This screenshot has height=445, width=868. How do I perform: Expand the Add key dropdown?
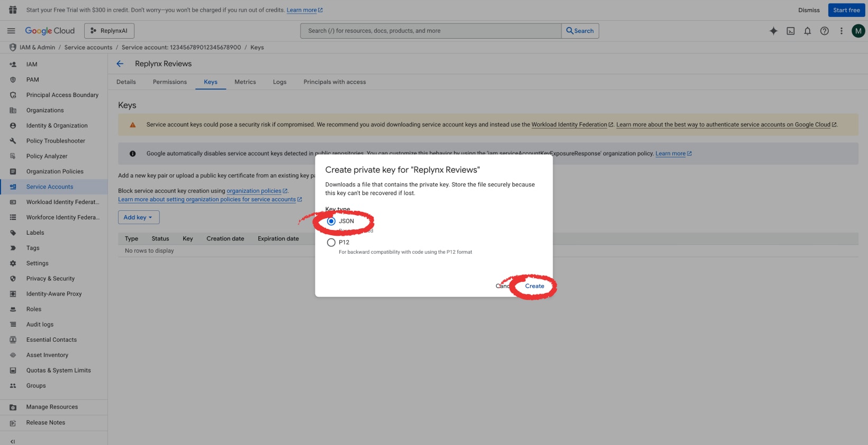tap(139, 217)
